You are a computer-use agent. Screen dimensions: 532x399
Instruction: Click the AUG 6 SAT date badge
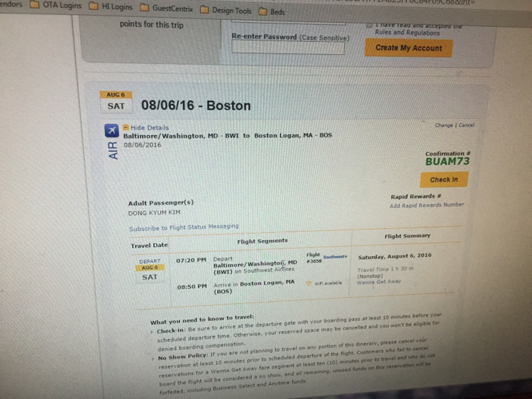(x=116, y=102)
